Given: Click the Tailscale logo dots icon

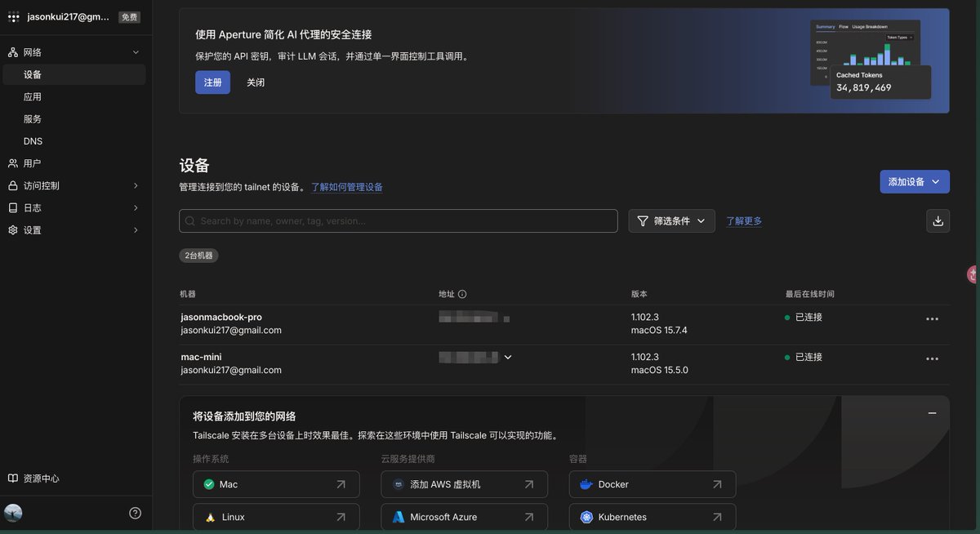Looking at the screenshot, I should pos(13,16).
